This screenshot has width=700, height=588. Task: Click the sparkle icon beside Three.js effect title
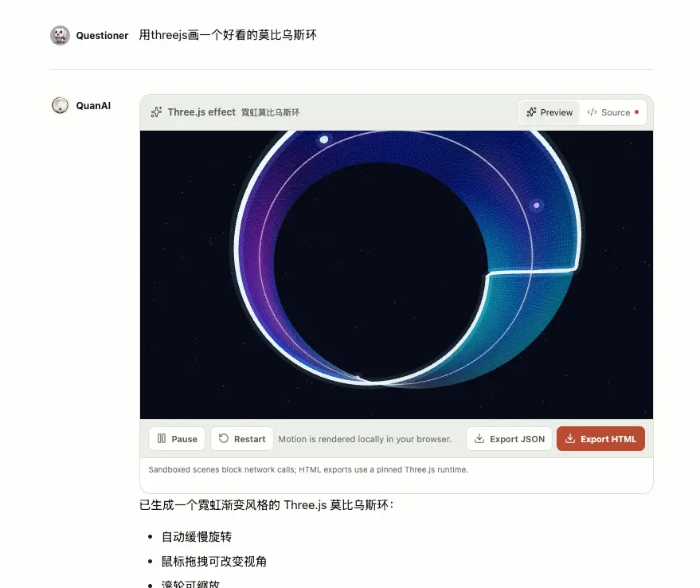pyautogui.click(x=156, y=112)
